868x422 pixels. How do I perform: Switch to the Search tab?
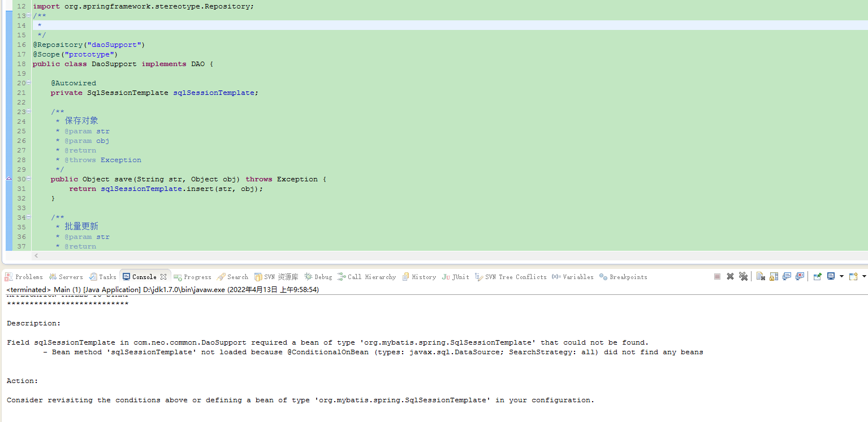click(x=233, y=277)
